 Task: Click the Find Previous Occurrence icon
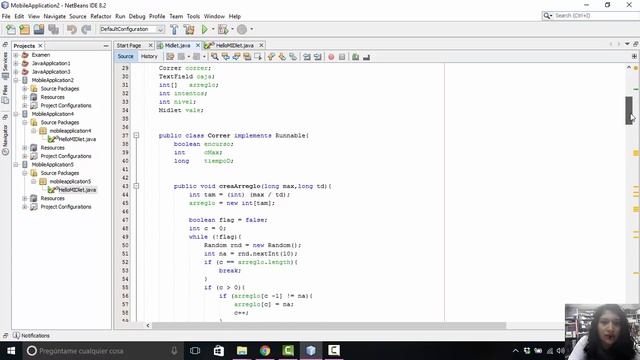pyautogui.click(x=225, y=57)
